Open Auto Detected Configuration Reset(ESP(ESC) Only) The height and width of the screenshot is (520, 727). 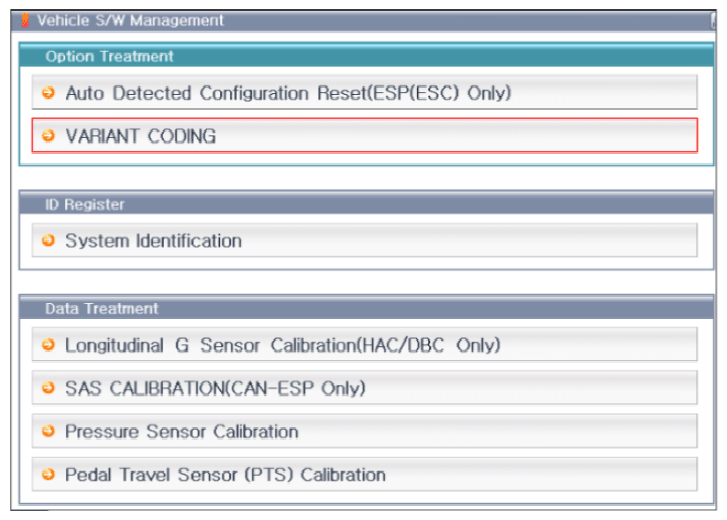288,93
